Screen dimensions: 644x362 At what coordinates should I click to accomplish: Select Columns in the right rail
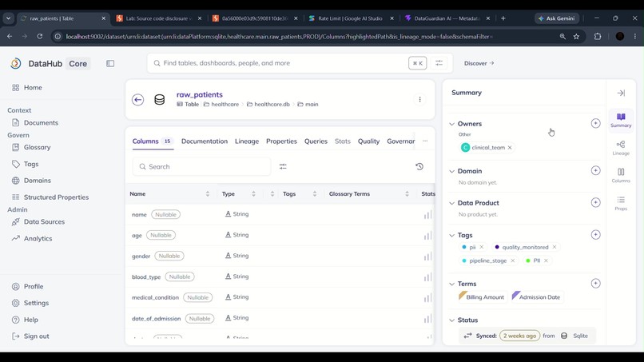(x=621, y=176)
